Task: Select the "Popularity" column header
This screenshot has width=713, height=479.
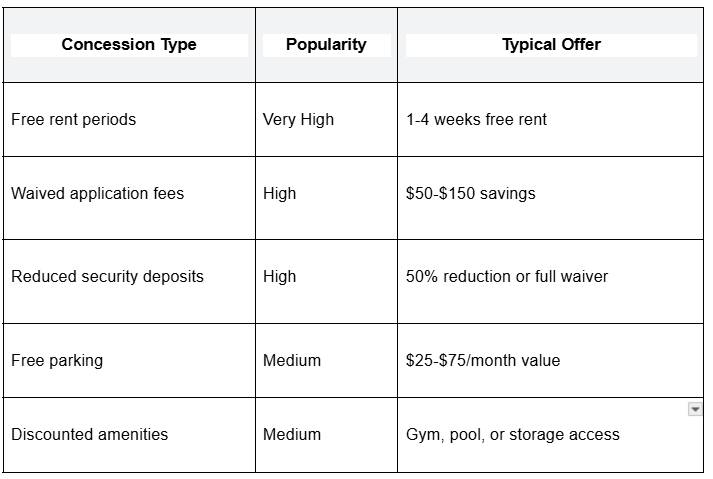Action: [326, 45]
